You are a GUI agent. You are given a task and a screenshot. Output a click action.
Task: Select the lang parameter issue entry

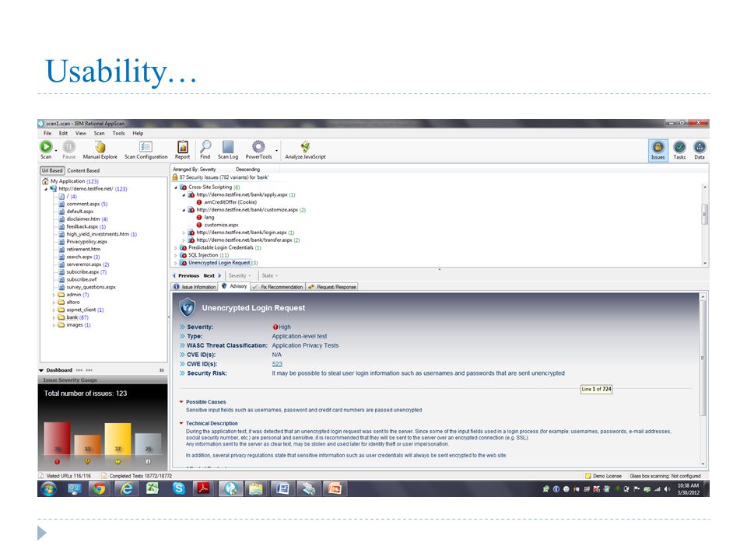[209, 218]
